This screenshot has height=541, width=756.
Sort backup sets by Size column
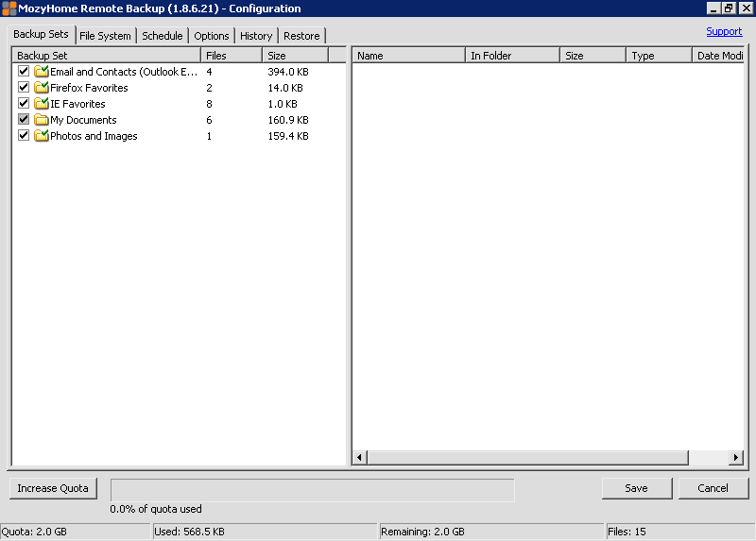(296, 56)
